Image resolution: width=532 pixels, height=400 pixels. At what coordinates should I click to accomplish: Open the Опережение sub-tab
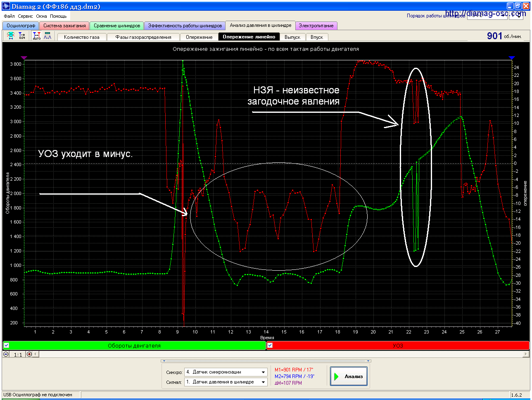[199, 37]
